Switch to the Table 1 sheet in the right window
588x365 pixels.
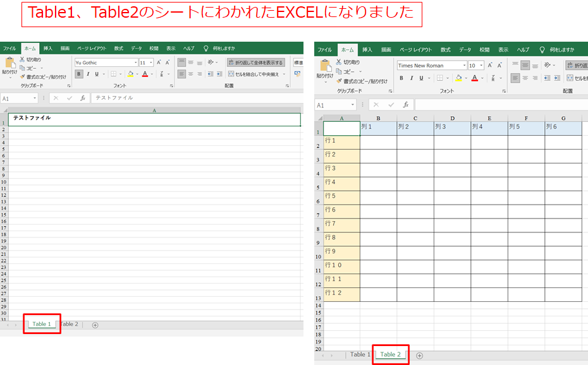360,355
